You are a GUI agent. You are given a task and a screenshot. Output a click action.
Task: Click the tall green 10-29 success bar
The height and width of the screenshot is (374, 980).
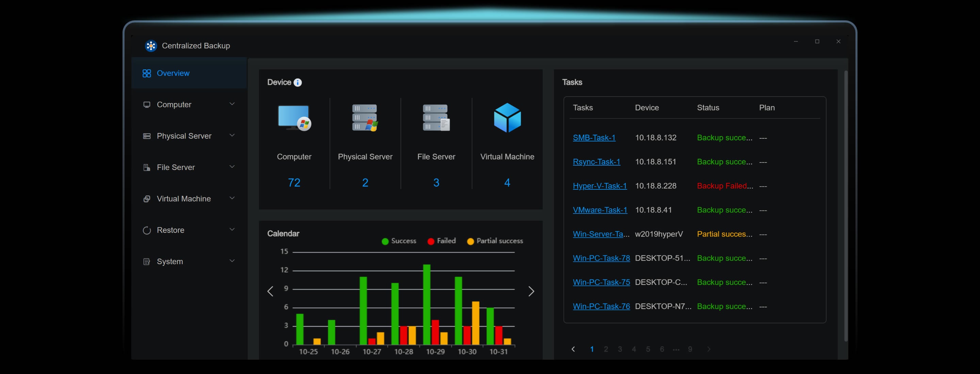[x=427, y=304]
